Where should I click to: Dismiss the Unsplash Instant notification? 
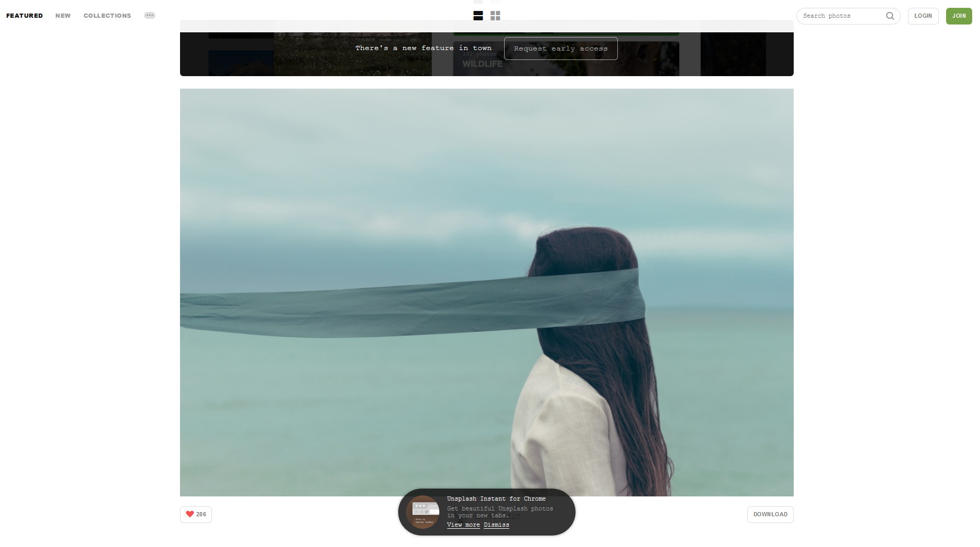(x=496, y=525)
